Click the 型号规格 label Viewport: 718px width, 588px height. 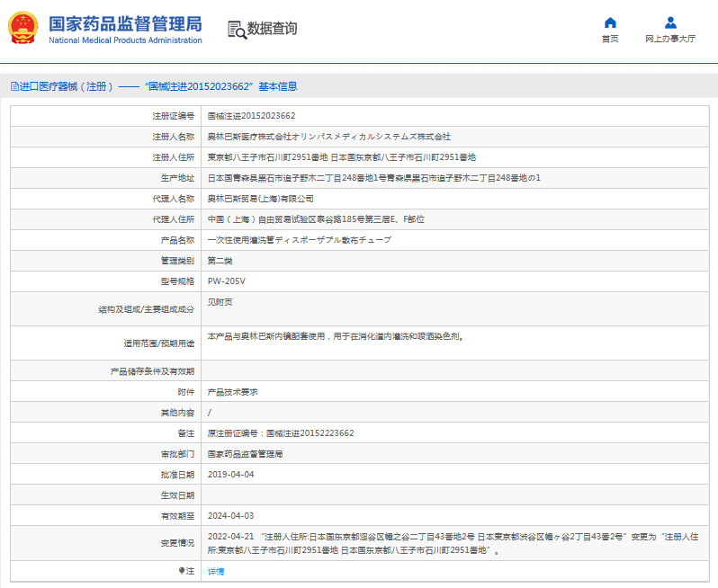click(177, 281)
